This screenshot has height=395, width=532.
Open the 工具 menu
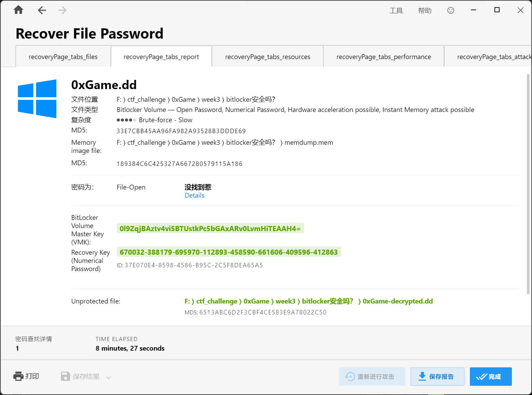click(x=396, y=11)
